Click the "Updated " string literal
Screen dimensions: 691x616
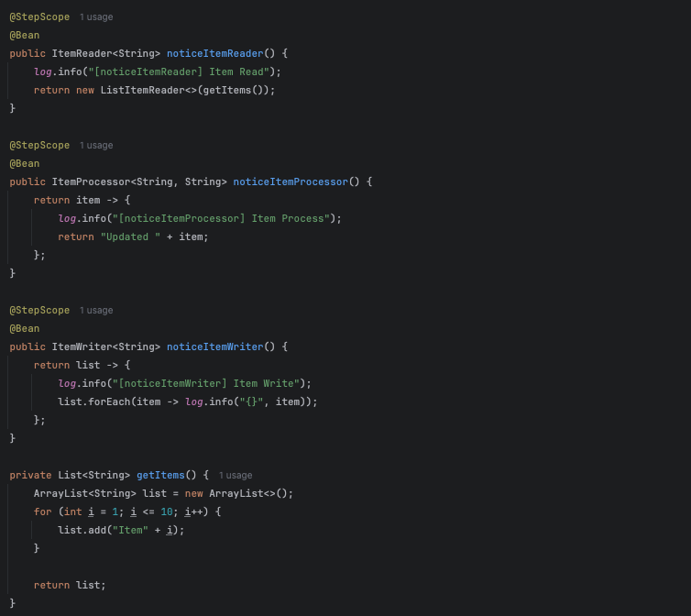point(130,237)
